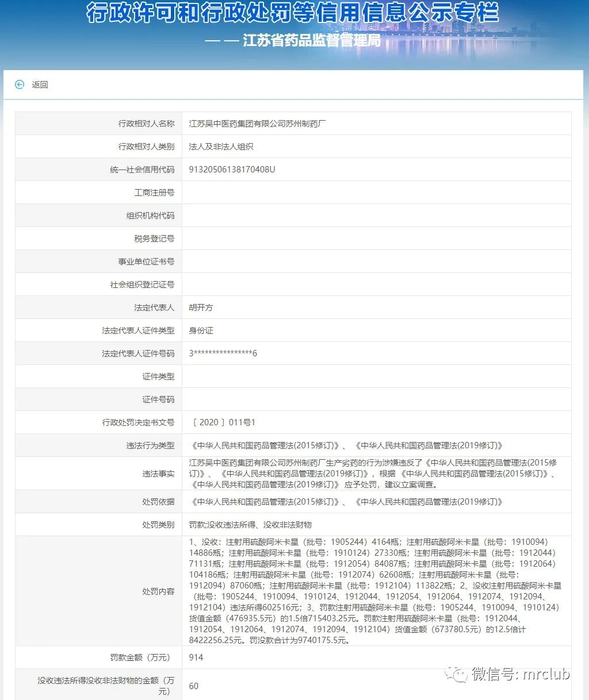Click the WeChat logo in the watermark

(x=458, y=674)
